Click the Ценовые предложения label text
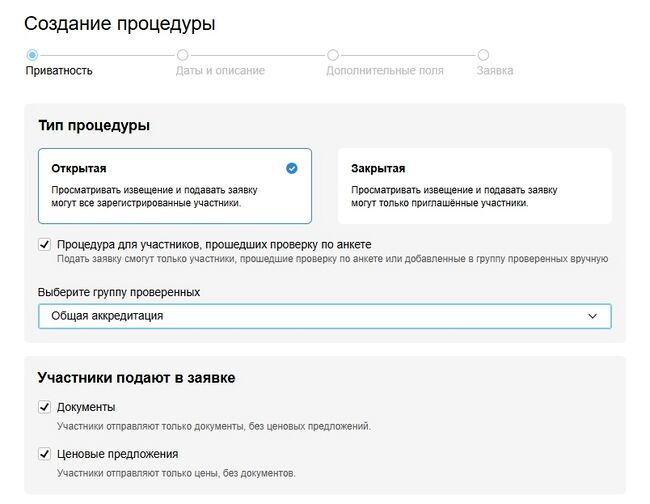 117,454
